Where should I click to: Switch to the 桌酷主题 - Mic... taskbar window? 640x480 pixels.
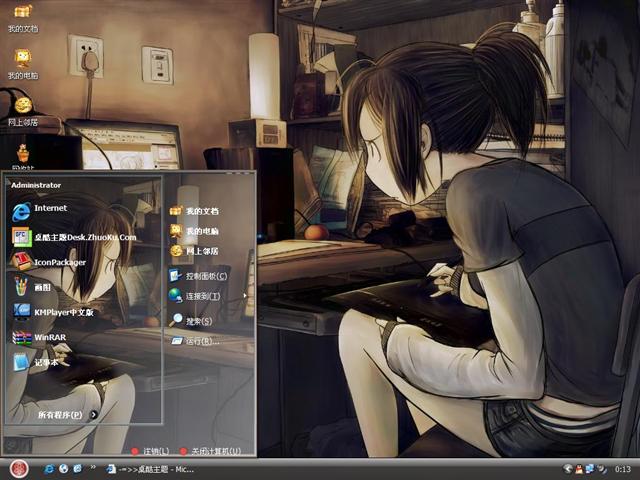pos(150,469)
